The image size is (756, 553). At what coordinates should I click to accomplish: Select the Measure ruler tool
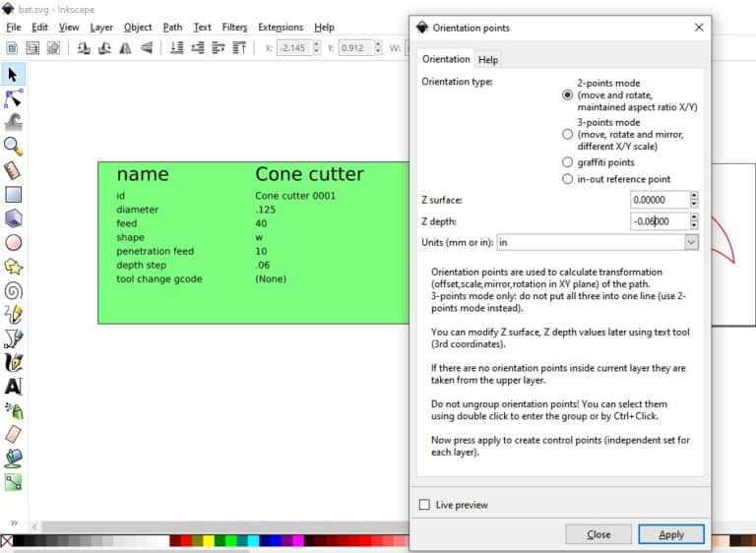tap(13, 170)
